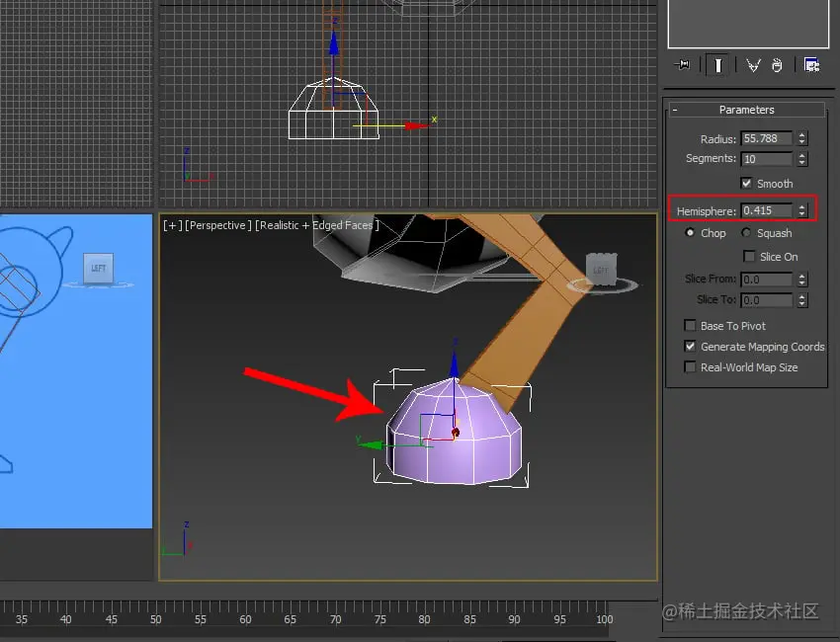
Task: Adjust the Slice From spinner arrows
Action: (802, 279)
